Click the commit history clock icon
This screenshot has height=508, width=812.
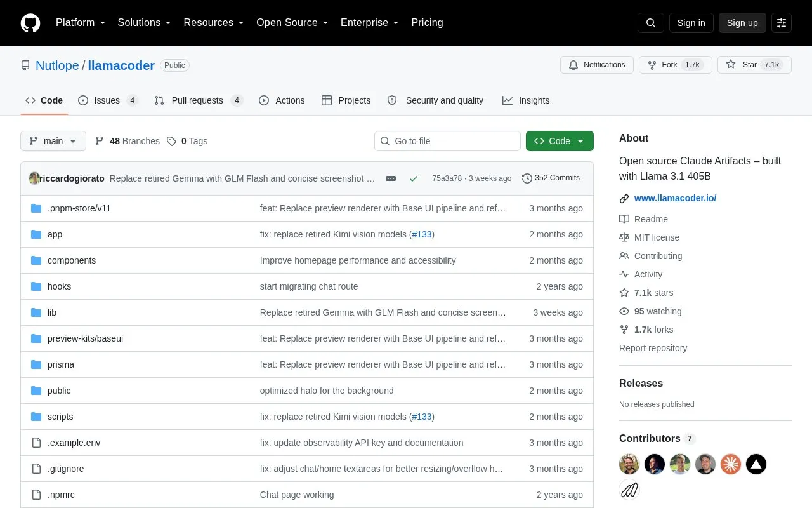pyautogui.click(x=527, y=178)
